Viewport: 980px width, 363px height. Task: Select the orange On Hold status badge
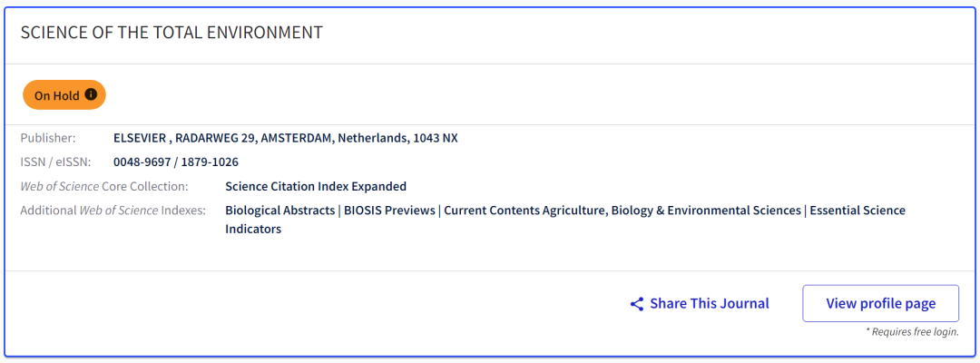(64, 95)
